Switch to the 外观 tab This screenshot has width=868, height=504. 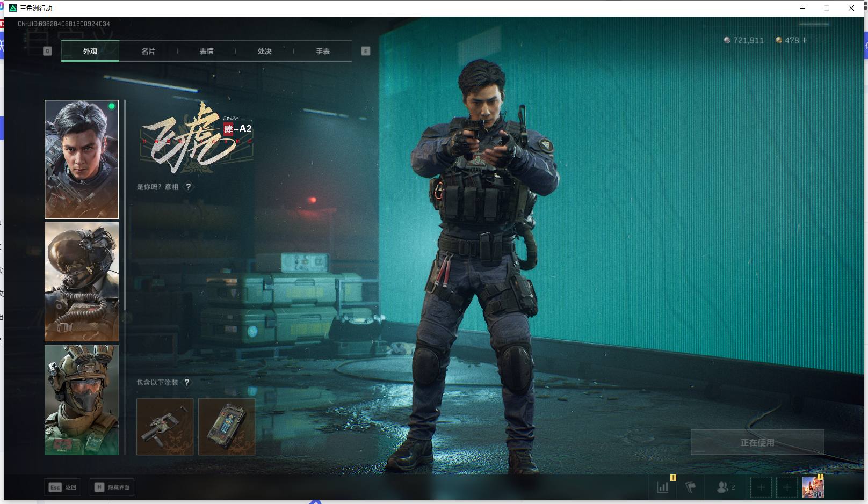click(x=90, y=51)
